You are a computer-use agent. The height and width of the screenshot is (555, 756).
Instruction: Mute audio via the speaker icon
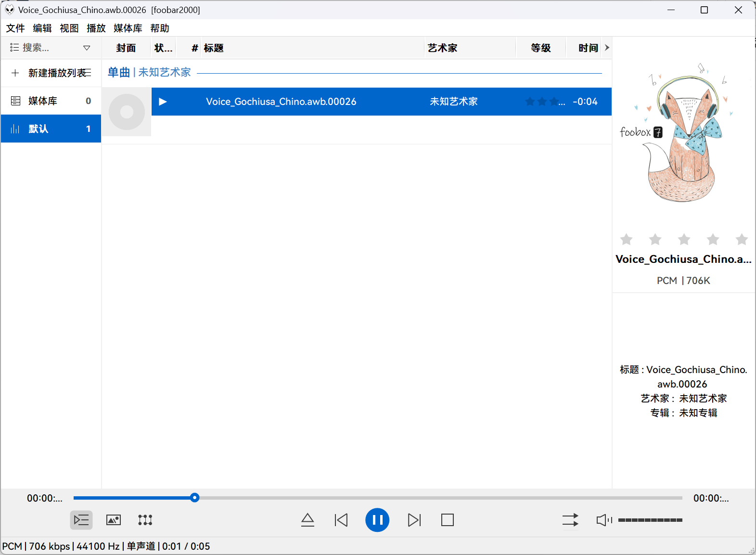point(604,520)
